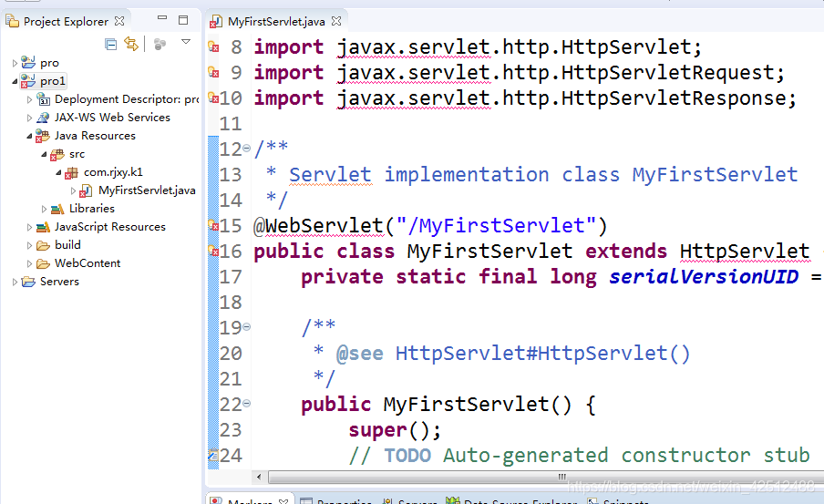Click line number 17 in the gutter

point(231,276)
